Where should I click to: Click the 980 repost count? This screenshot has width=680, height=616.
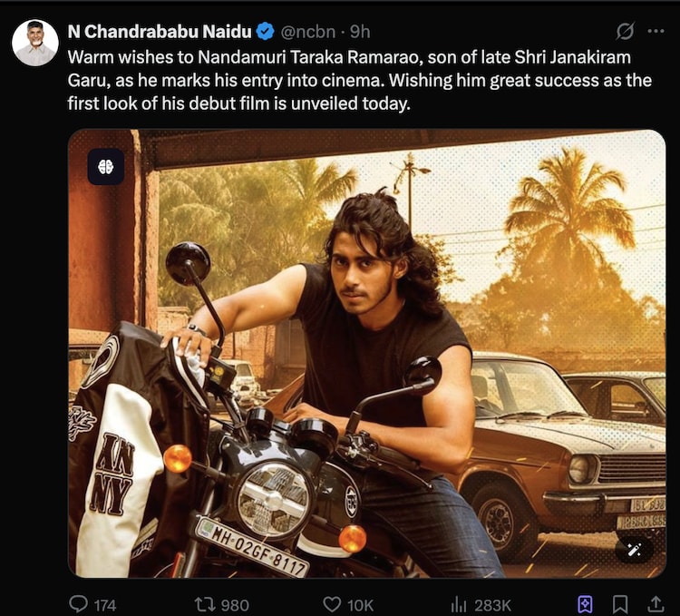tap(235, 604)
